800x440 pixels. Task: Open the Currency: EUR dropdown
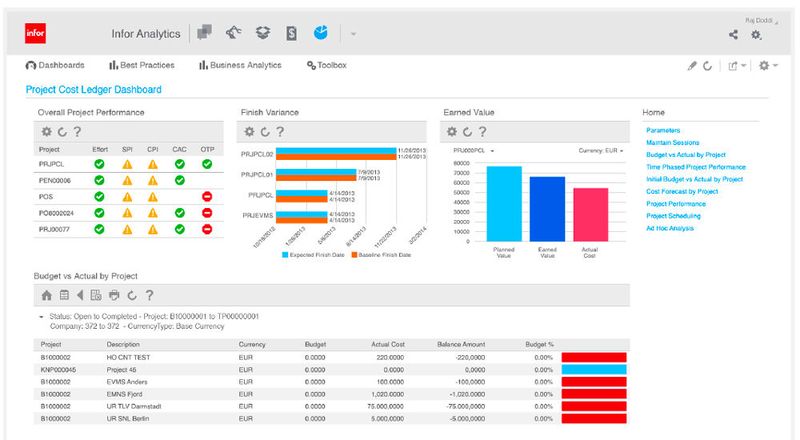[x=601, y=151]
